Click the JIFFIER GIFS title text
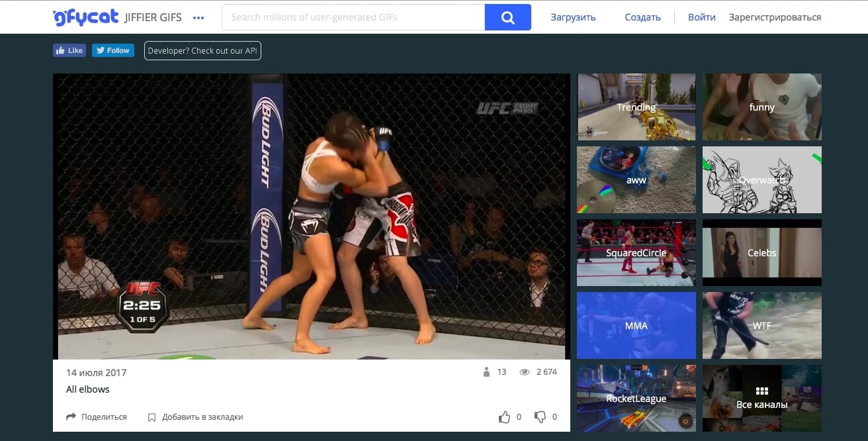This screenshot has width=868, height=441. coord(153,17)
